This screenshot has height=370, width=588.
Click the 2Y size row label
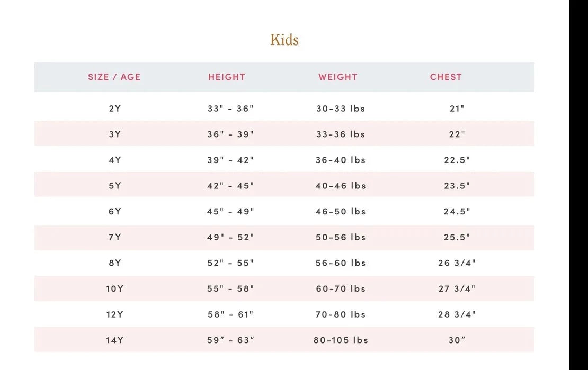pyautogui.click(x=115, y=109)
